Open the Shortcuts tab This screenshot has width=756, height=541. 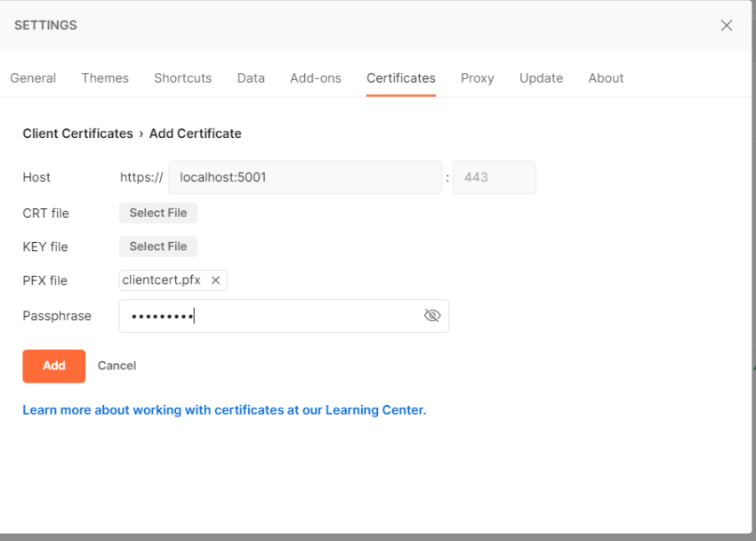tap(182, 78)
